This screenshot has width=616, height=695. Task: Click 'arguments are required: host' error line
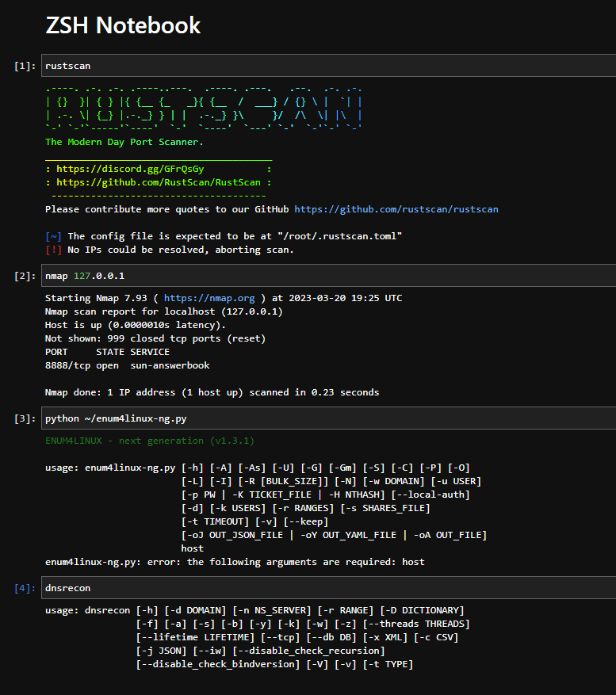pos(235,562)
